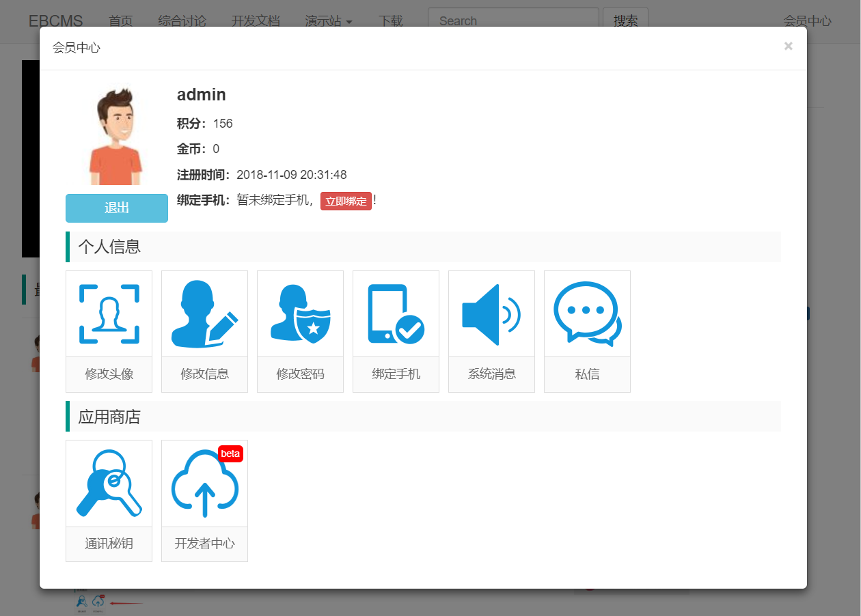Screen dimensions: 861x616
Task: Select the 修改信息 (edit info) icon
Action: tap(204, 313)
